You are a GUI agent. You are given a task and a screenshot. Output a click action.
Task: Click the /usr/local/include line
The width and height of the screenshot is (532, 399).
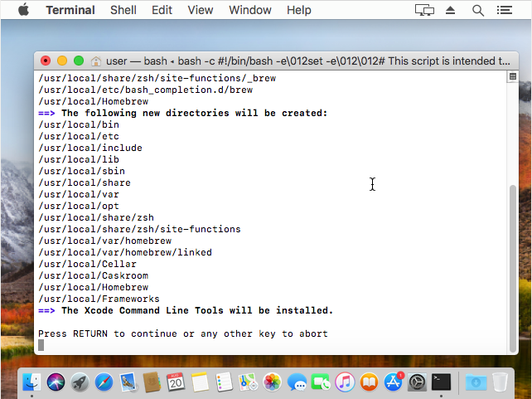point(90,148)
